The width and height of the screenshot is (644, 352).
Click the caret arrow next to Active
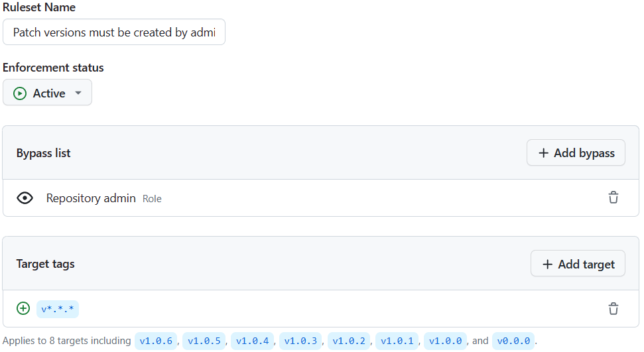pyautogui.click(x=78, y=93)
